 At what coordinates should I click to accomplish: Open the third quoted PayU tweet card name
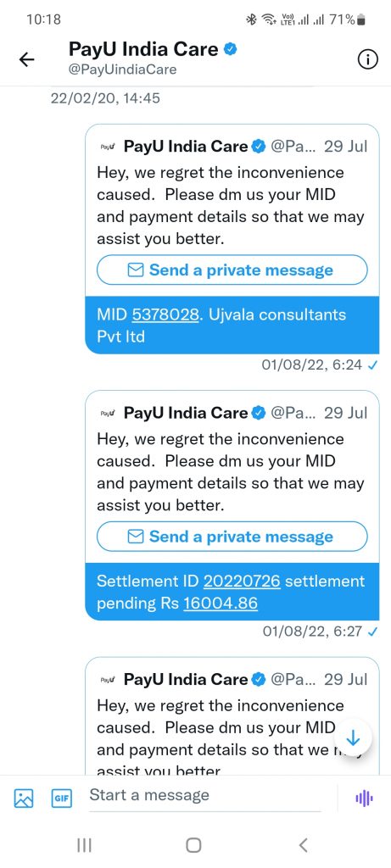[x=186, y=679]
